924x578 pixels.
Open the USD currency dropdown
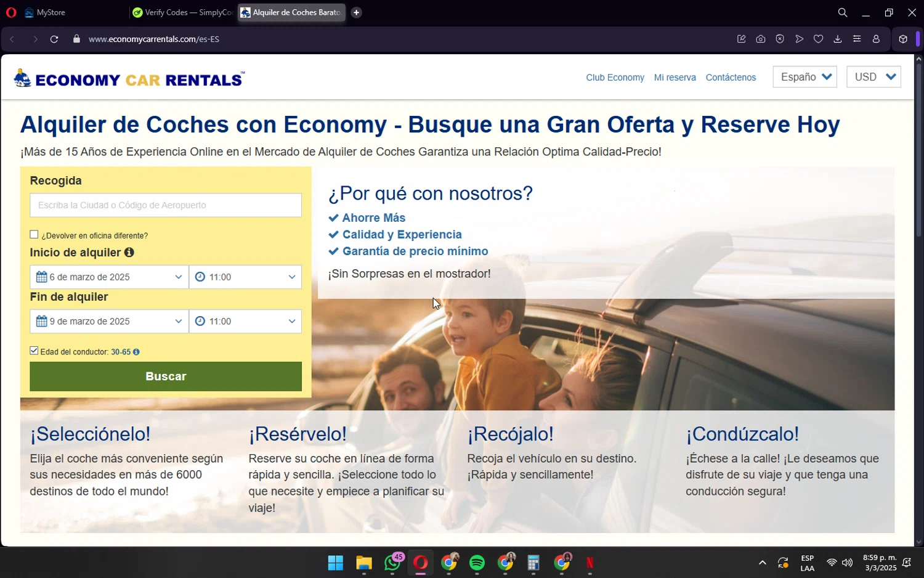[x=873, y=77]
